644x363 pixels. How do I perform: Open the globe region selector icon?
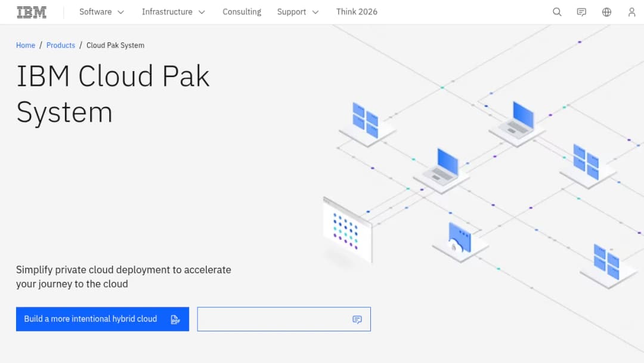click(x=606, y=12)
